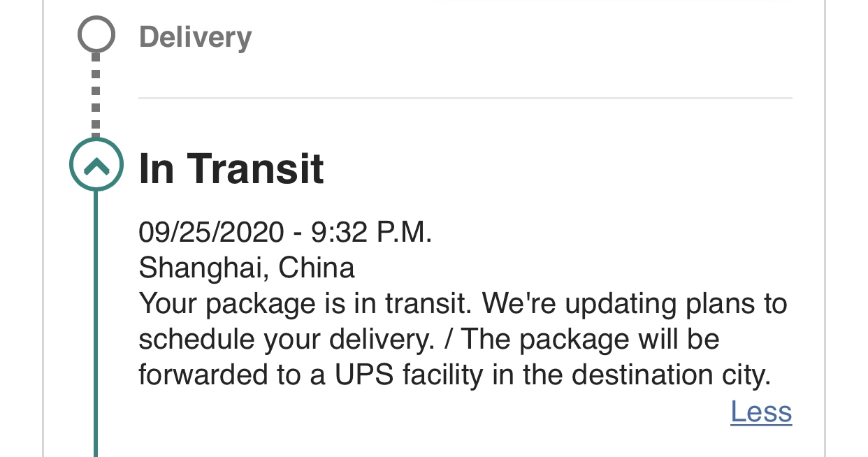Image resolution: width=868 pixels, height=457 pixels.
Task: Click "forwarded to a" text
Action: coord(232,375)
